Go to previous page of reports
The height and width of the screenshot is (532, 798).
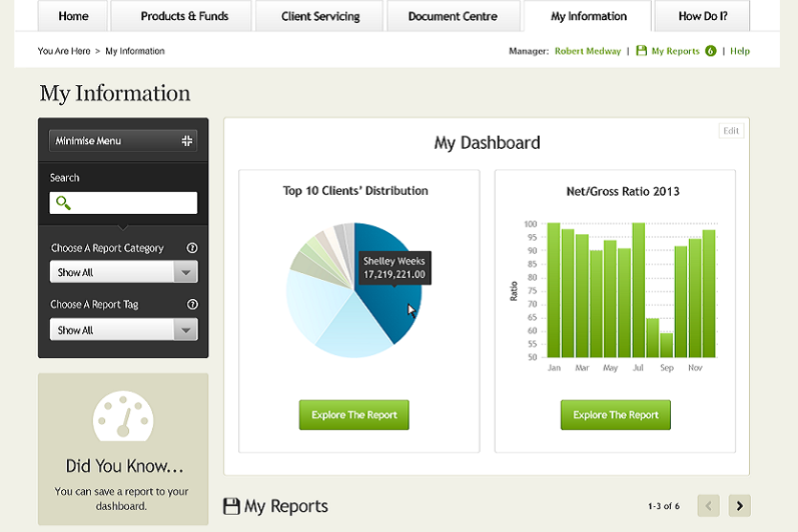coord(708,506)
